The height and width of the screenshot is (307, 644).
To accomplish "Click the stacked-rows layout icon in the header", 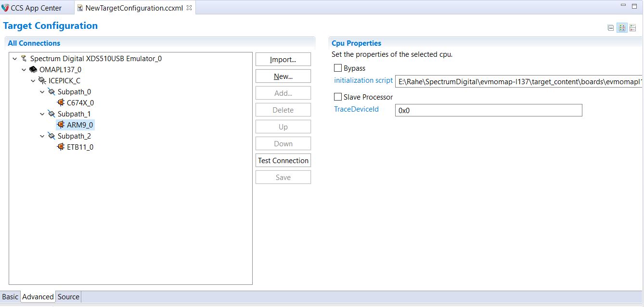I will click(x=632, y=28).
